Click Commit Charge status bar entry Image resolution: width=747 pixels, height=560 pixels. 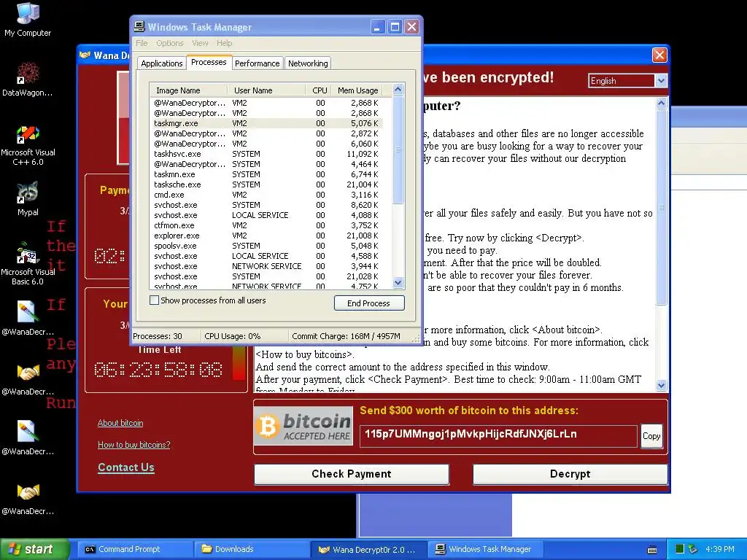(346, 336)
